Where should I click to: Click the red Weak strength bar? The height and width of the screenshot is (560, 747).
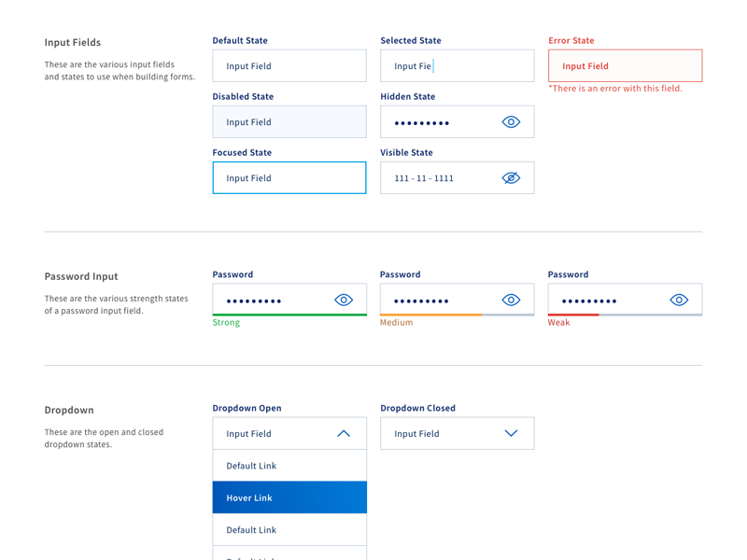(573, 315)
